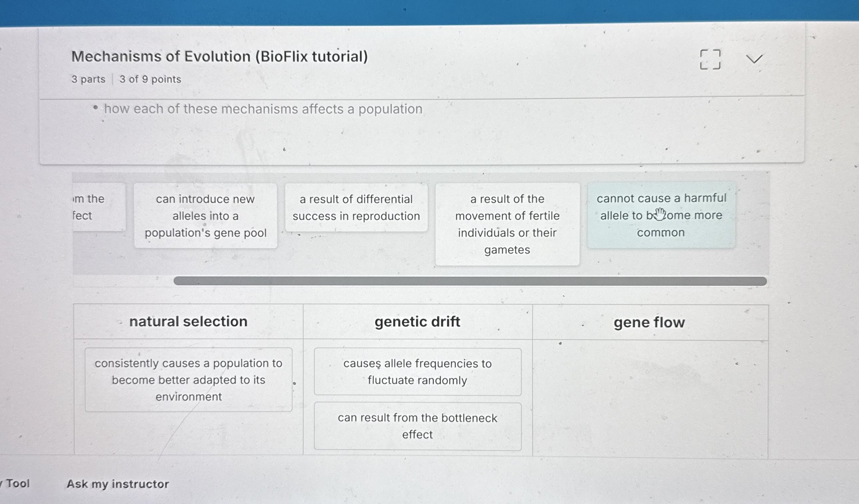Select 'movement of fertile individuals' card
Image resolution: width=859 pixels, height=504 pixels.
(507, 224)
